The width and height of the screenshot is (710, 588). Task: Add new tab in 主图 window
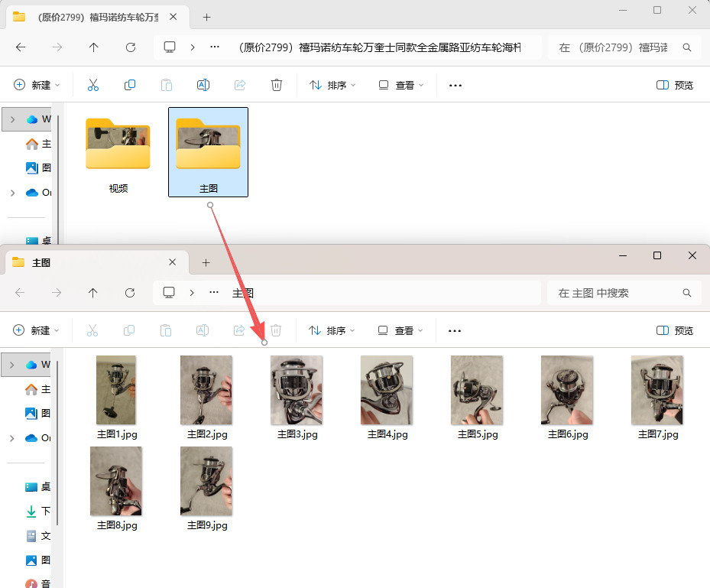pyautogui.click(x=206, y=263)
